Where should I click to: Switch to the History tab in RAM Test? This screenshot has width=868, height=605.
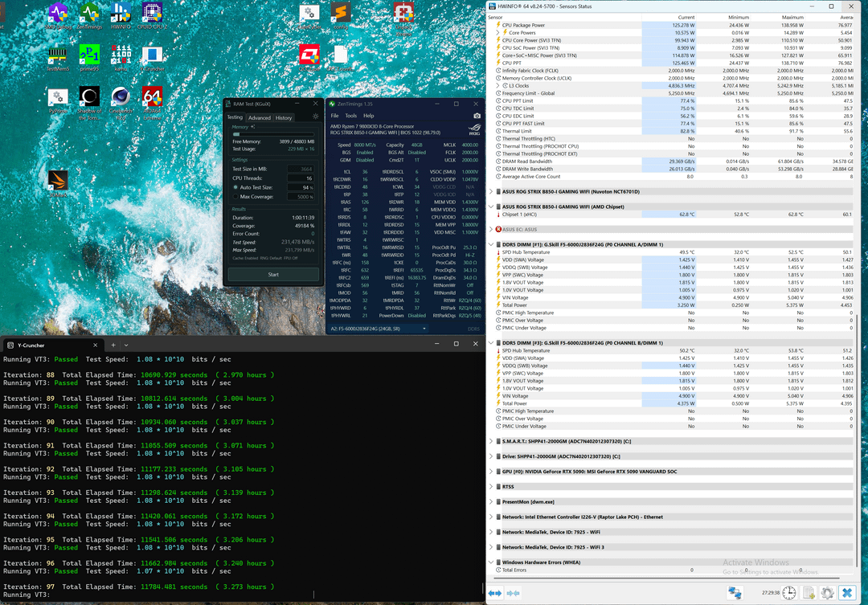pos(284,118)
